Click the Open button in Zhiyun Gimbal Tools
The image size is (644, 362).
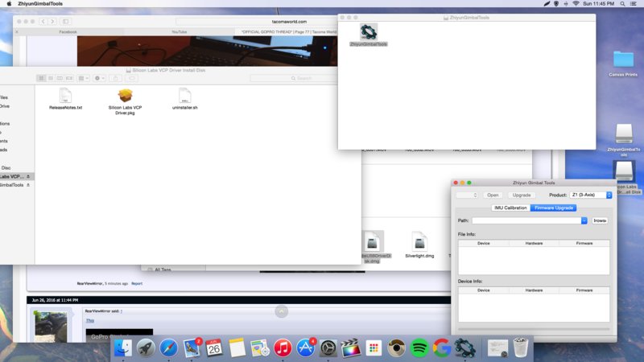point(493,195)
